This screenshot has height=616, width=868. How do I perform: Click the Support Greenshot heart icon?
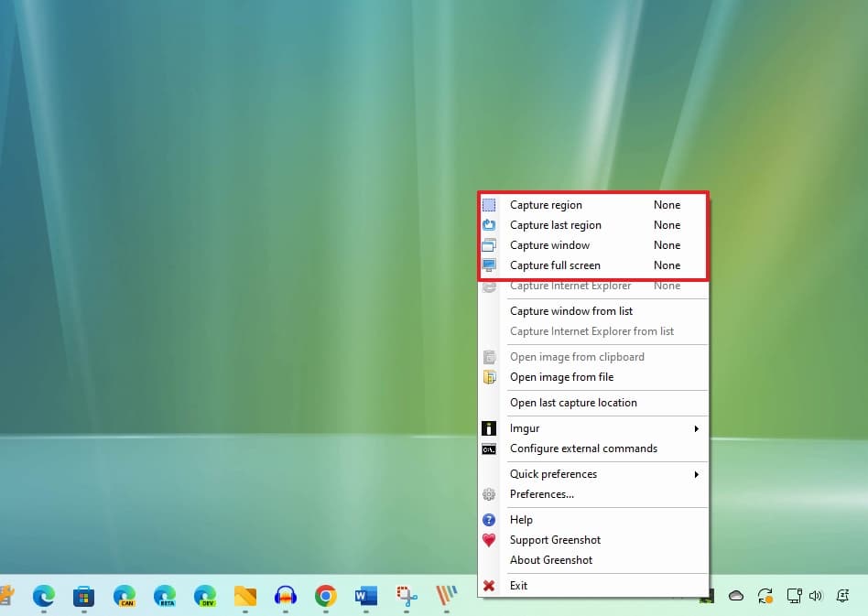(x=489, y=540)
